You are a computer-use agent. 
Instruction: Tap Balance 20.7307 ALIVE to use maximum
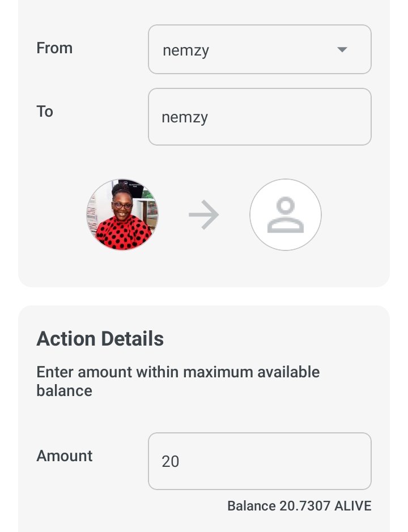[299, 506]
